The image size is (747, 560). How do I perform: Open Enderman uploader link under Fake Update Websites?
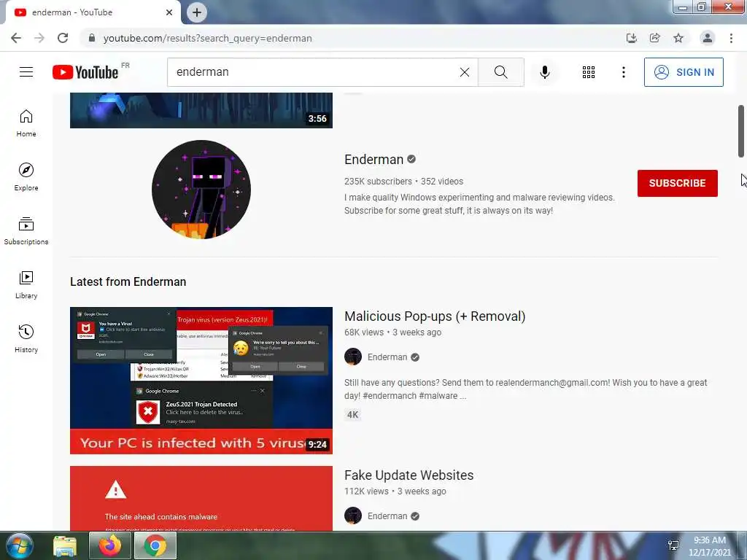pyautogui.click(x=387, y=516)
